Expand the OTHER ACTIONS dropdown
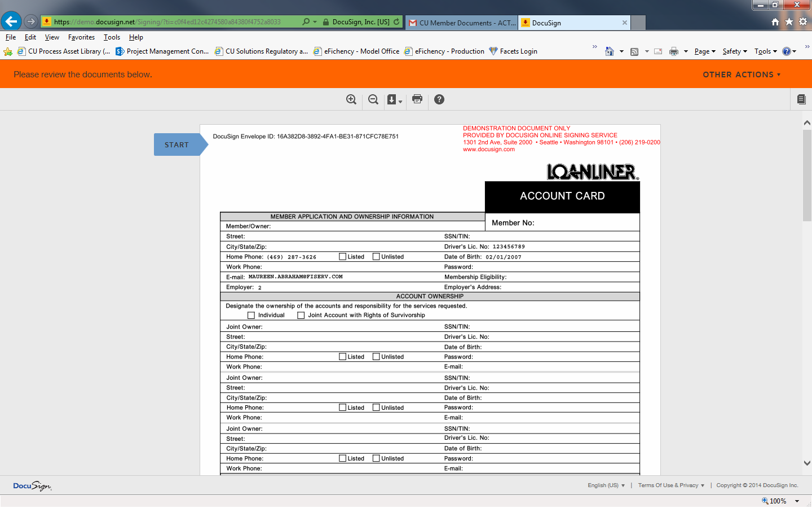Viewport: 812px width, 508px height. point(742,75)
